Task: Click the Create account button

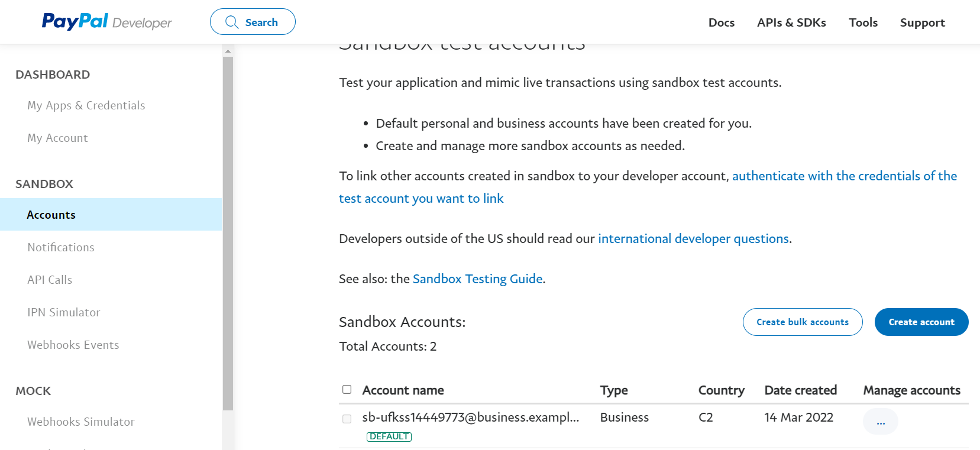Action: 921,322
